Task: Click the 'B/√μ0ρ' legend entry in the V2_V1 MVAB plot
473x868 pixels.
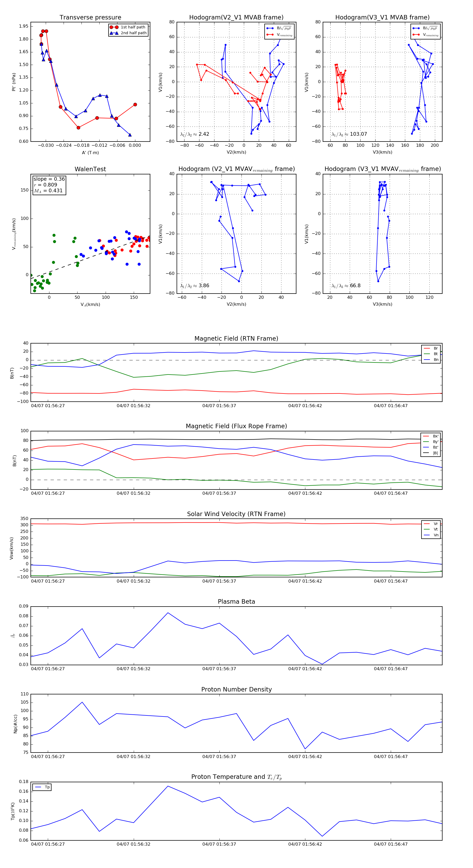Action: (x=279, y=28)
